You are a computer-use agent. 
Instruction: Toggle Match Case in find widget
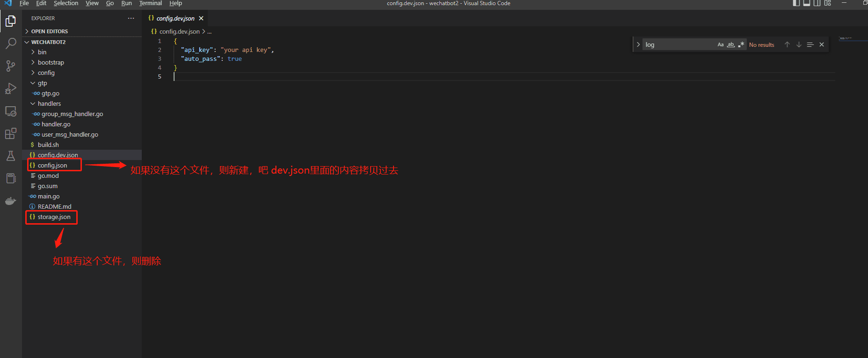click(721, 45)
